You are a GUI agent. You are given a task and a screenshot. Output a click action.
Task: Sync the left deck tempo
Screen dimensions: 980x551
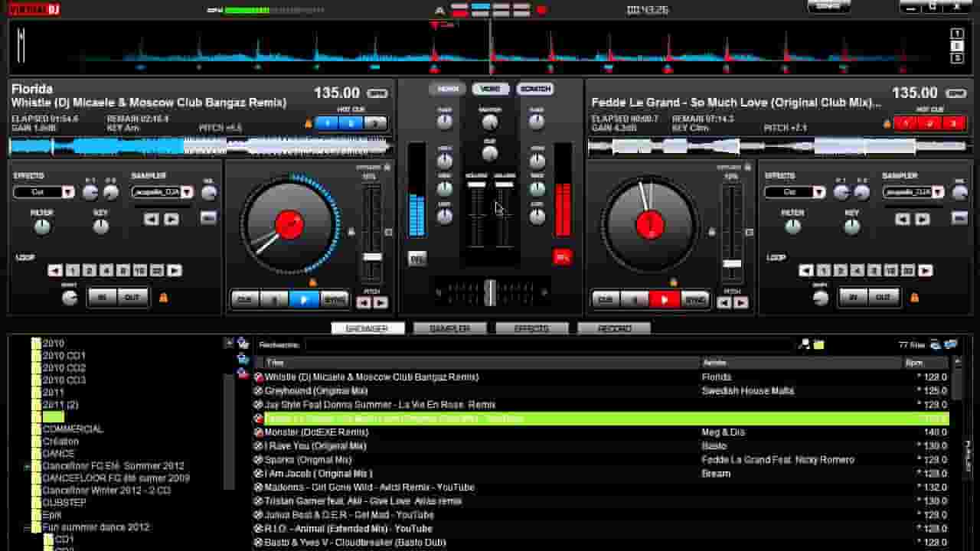pos(334,300)
